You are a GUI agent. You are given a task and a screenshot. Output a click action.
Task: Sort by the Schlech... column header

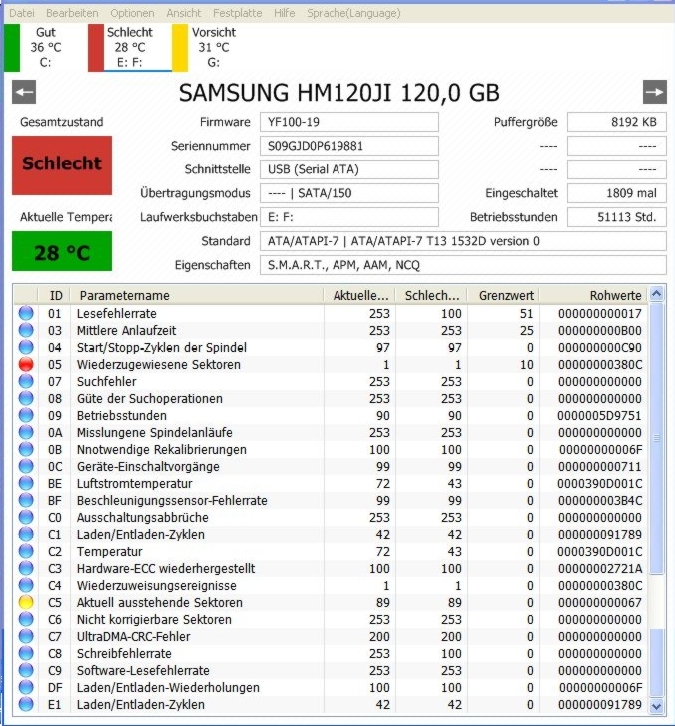point(431,295)
